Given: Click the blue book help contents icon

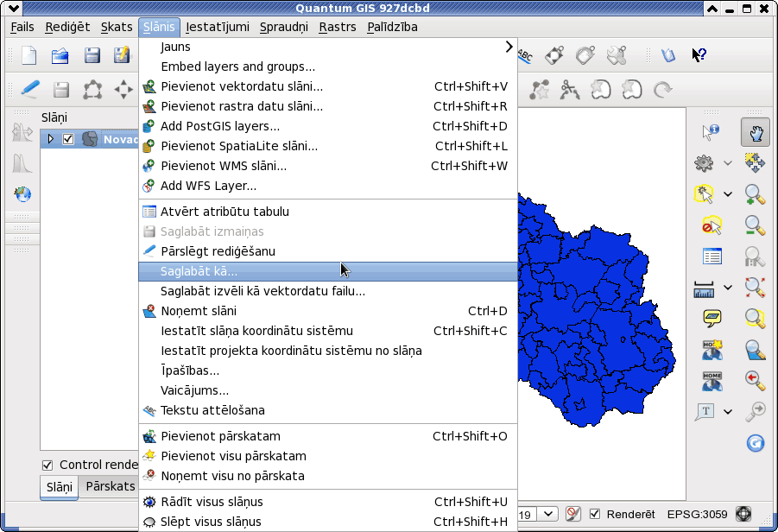Looking at the screenshot, I should [667, 55].
